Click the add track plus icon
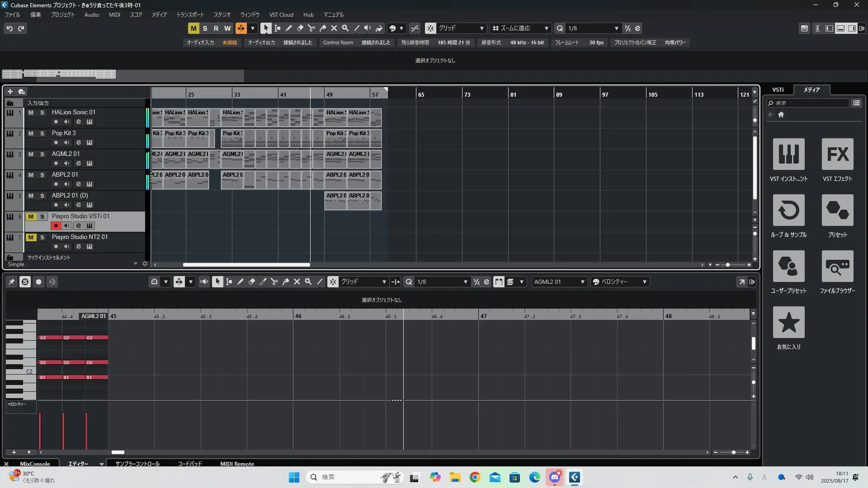Screen dimensions: 868x488 pyautogui.click(x=10, y=92)
